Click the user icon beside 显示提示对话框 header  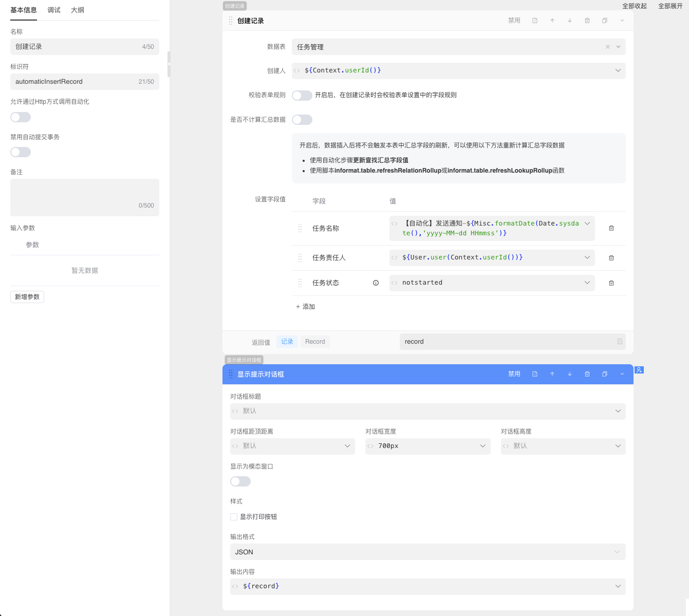(x=639, y=370)
